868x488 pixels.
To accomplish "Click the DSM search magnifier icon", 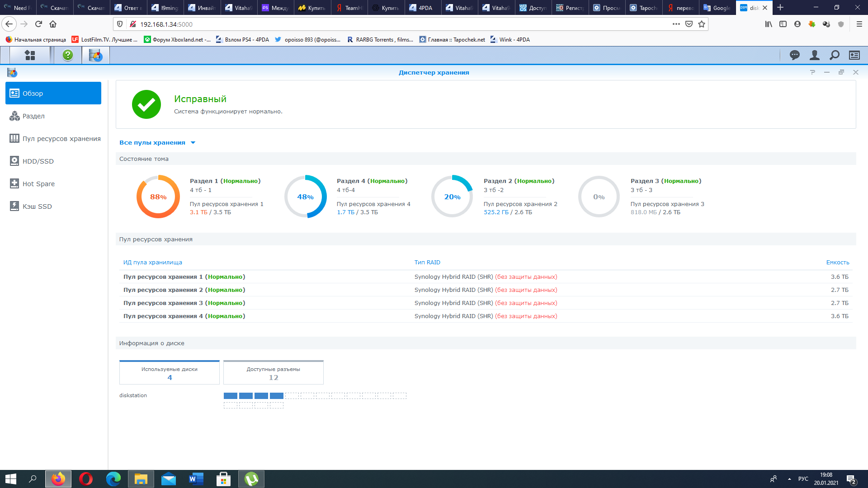I will 834,55.
